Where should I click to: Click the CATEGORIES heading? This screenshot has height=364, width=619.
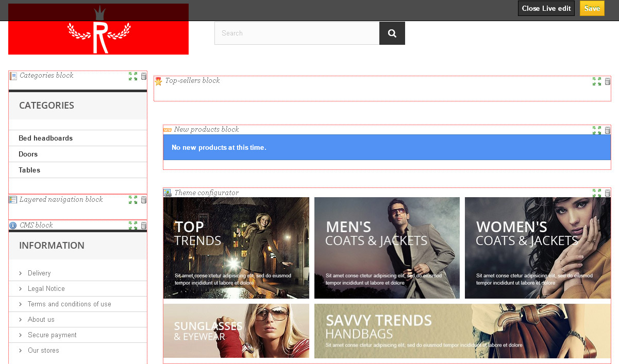pos(46,106)
